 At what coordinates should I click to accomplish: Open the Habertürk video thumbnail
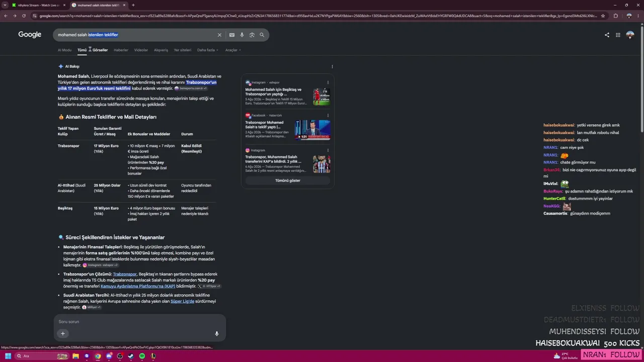tap(312, 130)
